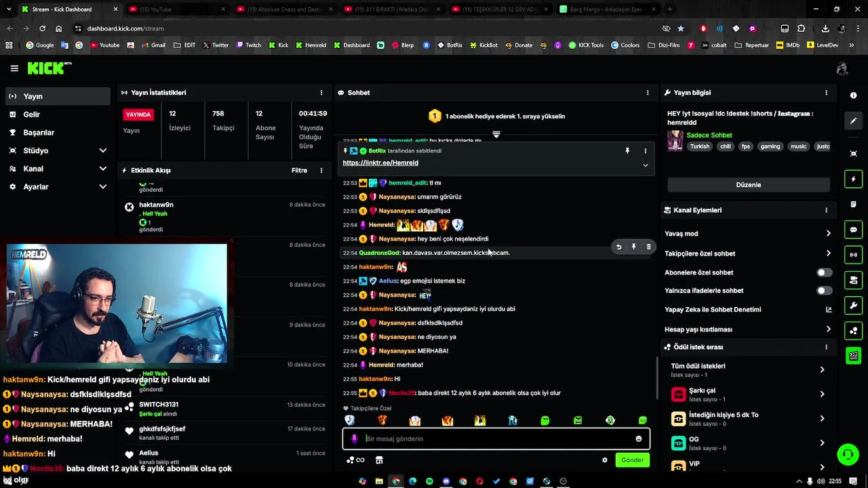Screen dimensions: 868x488
Task: Toggle the camera widget icon in right rail
Action: pyautogui.click(x=854, y=280)
